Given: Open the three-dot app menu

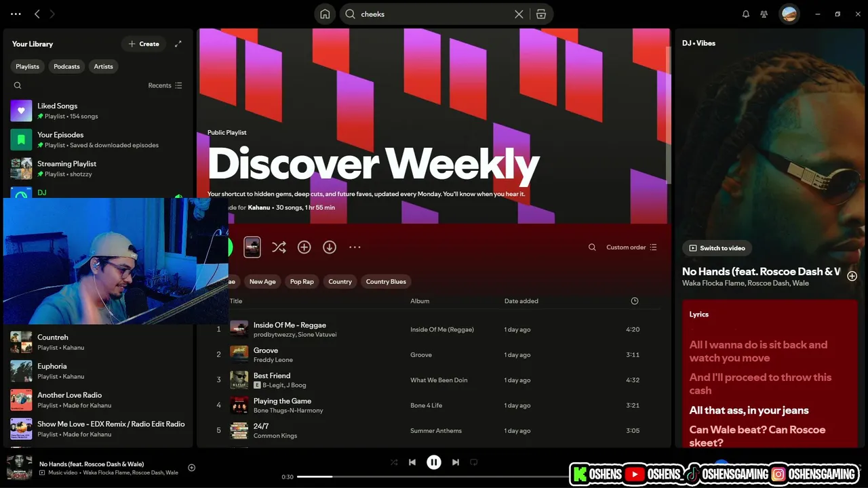Looking at the screenshot, I should point(16,14).
